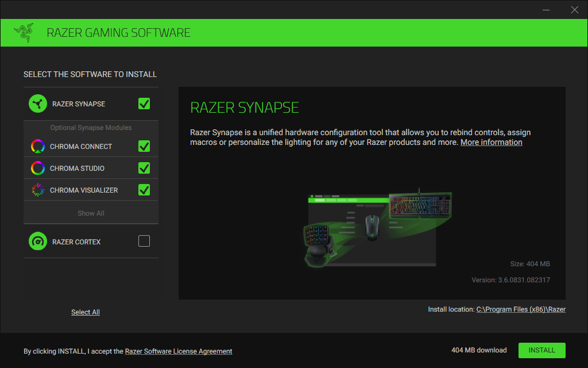This screenshot has height=368, width=588.
Task: Minimize the installer window
Action: click(x=546, y=10)
